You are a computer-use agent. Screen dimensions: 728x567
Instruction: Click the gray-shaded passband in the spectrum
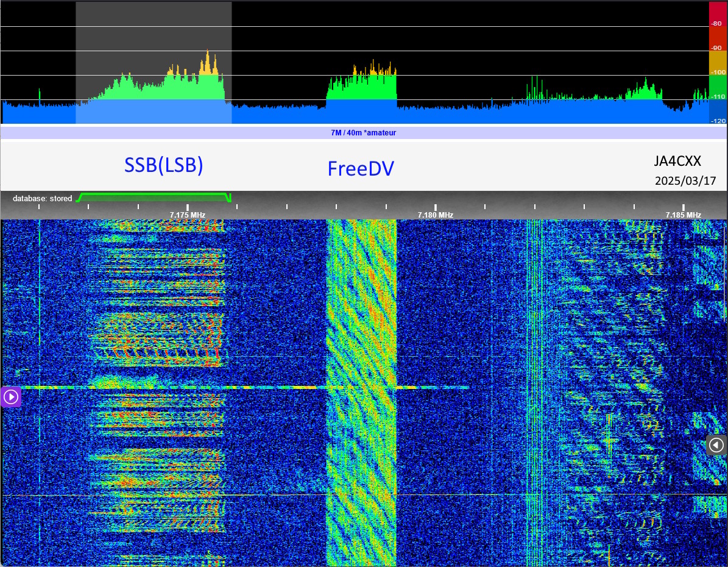154,63
